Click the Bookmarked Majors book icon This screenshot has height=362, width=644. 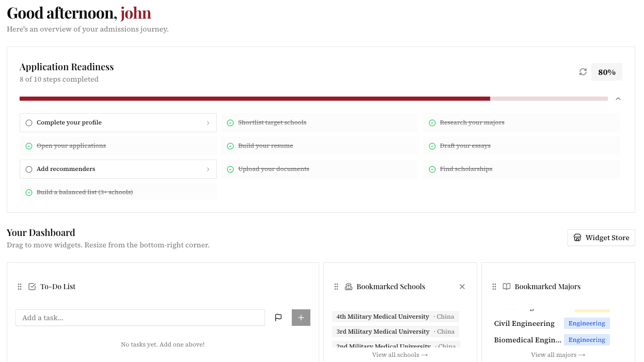(507, 287)
